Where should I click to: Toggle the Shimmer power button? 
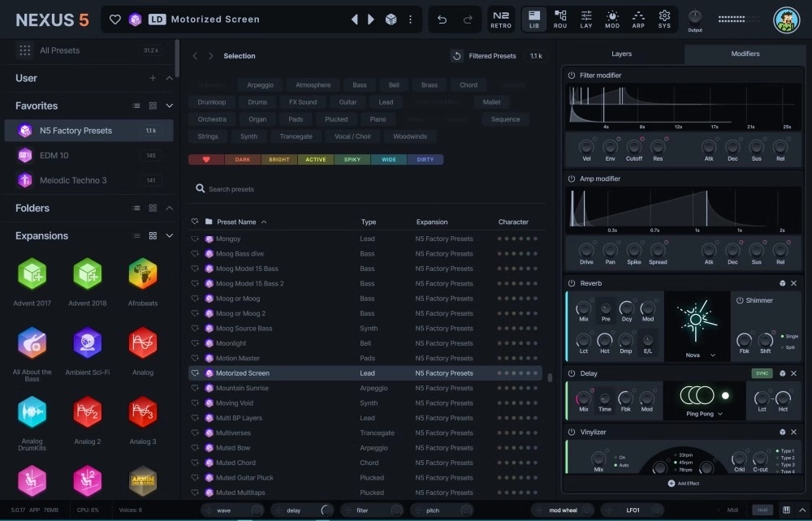point(740,300)
